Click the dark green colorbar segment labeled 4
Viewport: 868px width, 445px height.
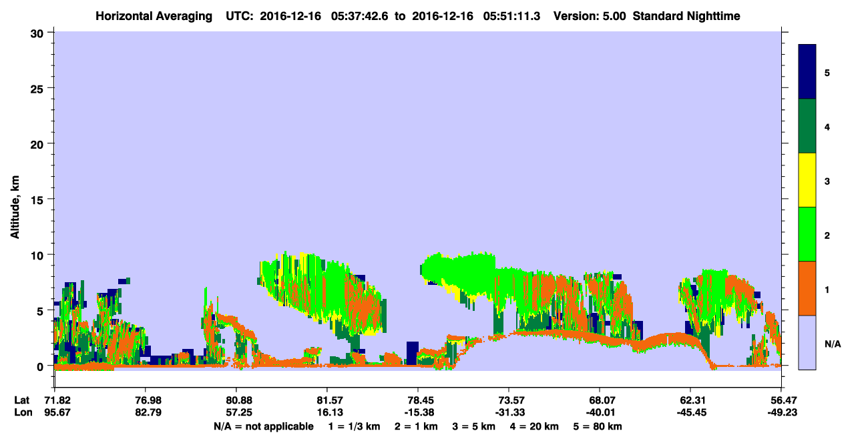point(807,126)
